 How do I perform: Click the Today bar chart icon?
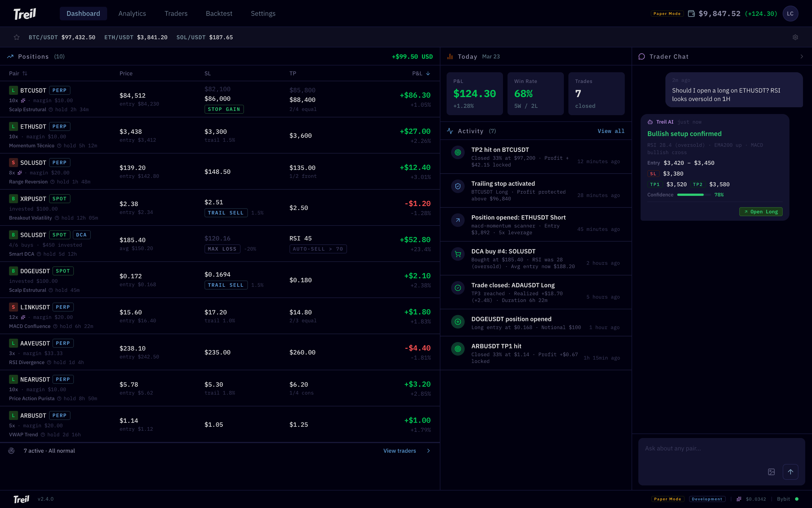450,56
